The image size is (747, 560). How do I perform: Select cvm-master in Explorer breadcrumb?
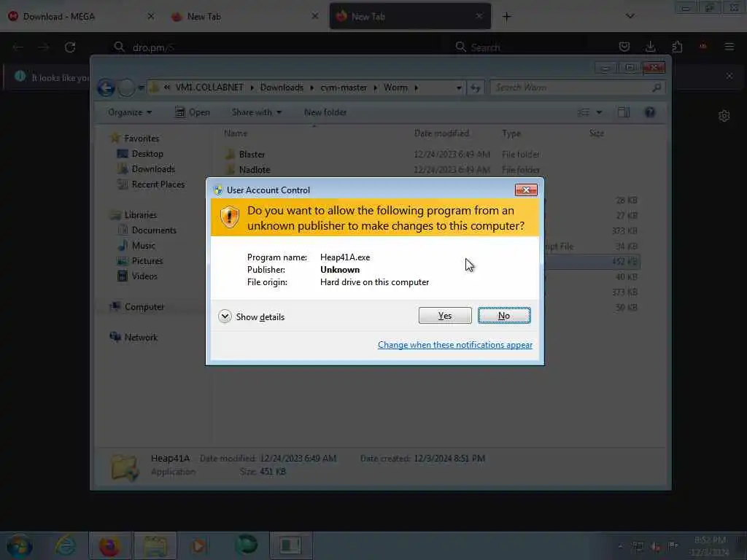(x=344, y=87)
